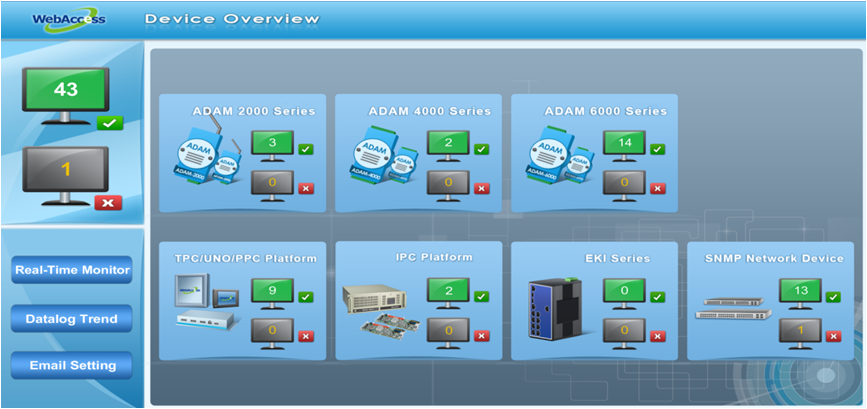Image resolution: width=867 pixels, height=409 pixels.
Task: Click IPC Platform online monitor showing 2
Action: pos(448,294)
